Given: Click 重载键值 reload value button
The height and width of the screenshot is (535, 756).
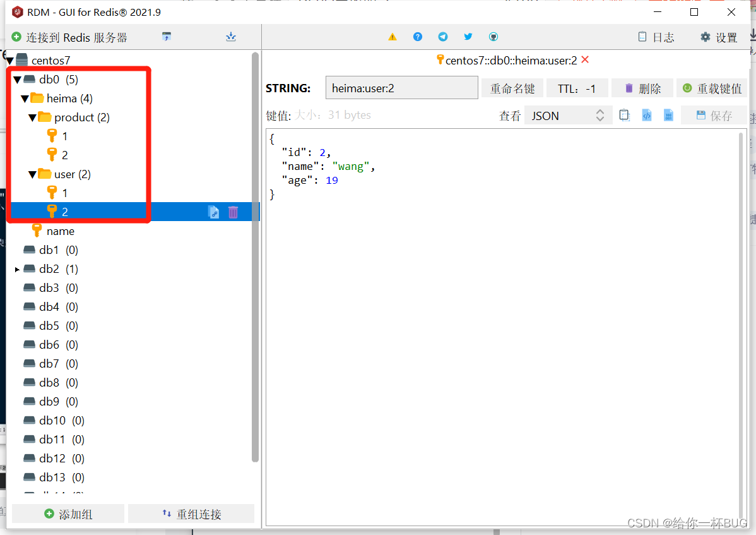Looking at the screenshot, I should pos(712,88).
